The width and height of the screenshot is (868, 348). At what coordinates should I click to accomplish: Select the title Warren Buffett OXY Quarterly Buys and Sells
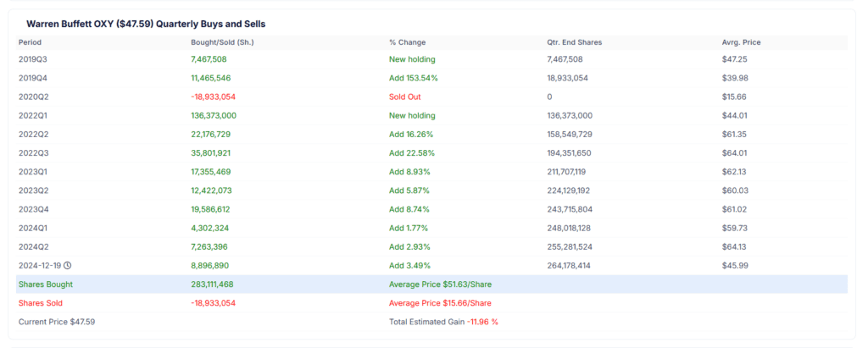click(146, 25)
